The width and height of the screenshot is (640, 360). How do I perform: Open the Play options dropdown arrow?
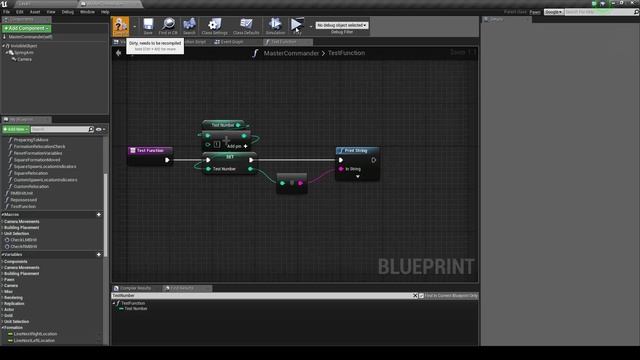(311, 27)
